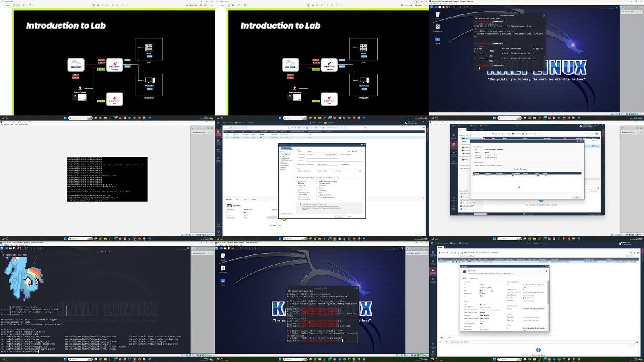Select General Properties tree item in gateway dialog
Screen dimensions: 644x362
pos(286,148)
